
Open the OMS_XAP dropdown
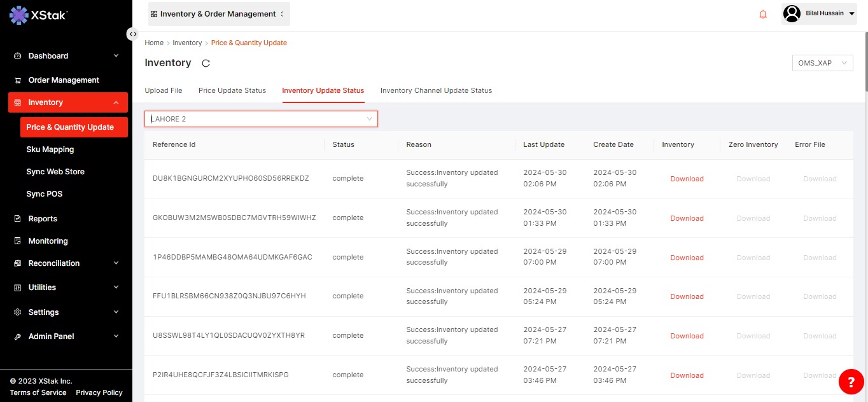tap(822, 63)
